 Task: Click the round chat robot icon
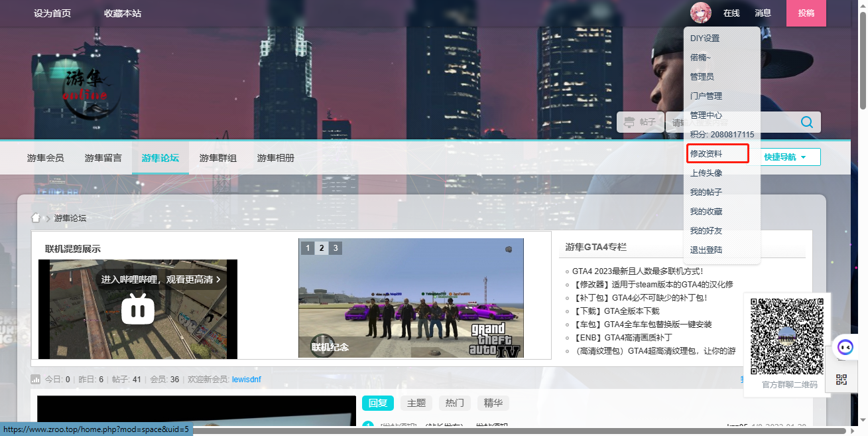[845, 346]
